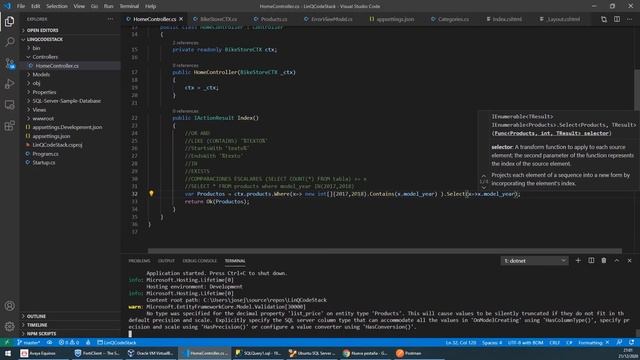This screenshot has width=640, height=360.
Task: Open the terminal selector dropdown showing dotnet
Action: (534, 260)
